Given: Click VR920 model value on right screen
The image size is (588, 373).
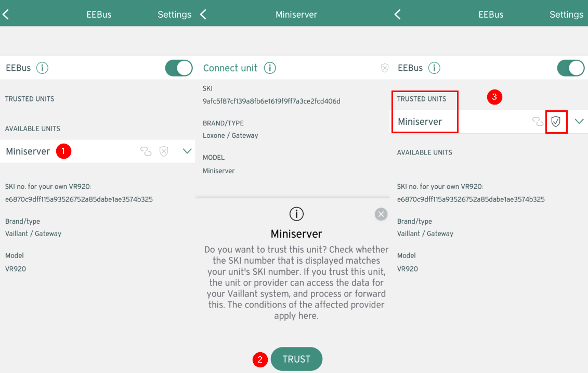Looking at the screenshot, I should click(x=408, y=268).
